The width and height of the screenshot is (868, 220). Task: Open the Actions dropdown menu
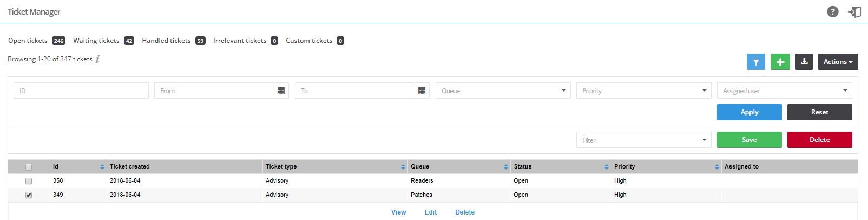click(838, 62)
